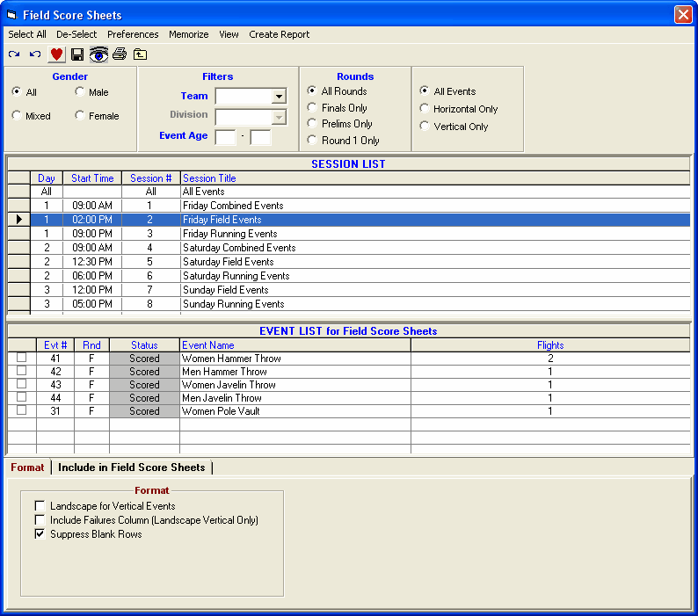Click the Flights value 2 for event 41

point(550,359)
